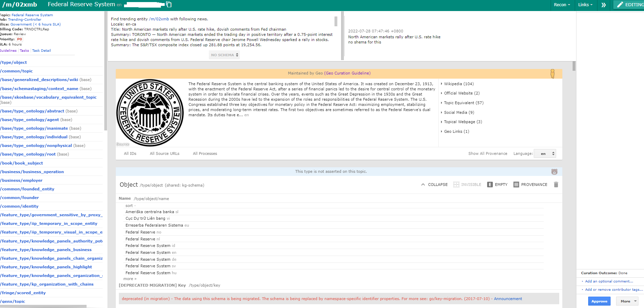Click Show All Provenance

[488, 153]
